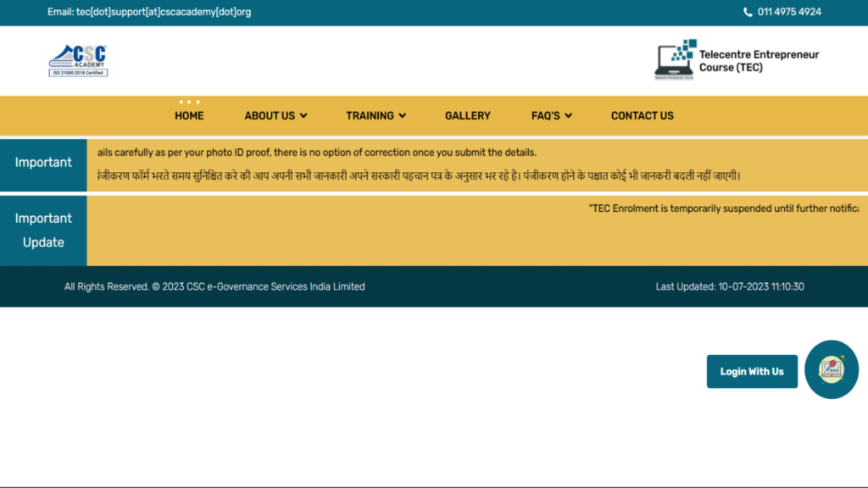This screenshot has height=488, width=868.
Task: Open the Gallery menu item
Action: [x=468, y=115]
